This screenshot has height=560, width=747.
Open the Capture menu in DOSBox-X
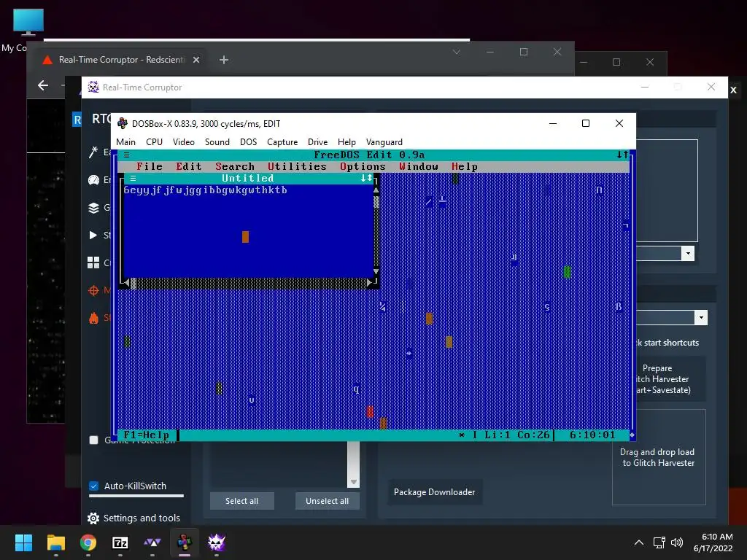coord(282,142)
